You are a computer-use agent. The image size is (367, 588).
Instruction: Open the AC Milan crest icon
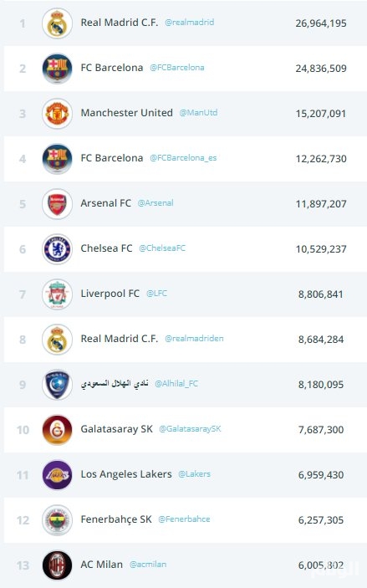(57, 565)
